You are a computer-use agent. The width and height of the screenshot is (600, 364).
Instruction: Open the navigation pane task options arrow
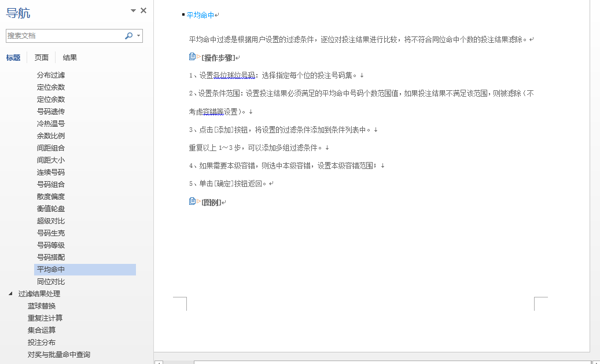pyautogui.click(x=134, y=11)
